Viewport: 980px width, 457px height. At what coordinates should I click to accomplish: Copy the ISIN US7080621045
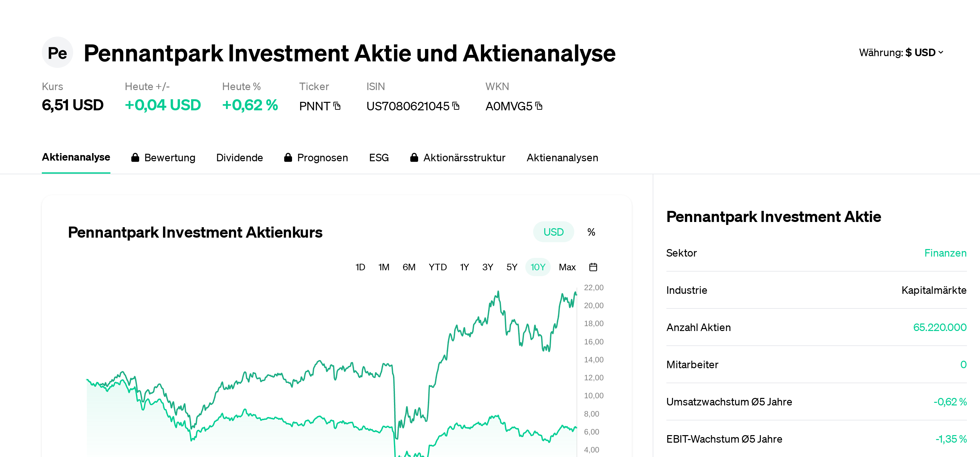pos(455,106)
